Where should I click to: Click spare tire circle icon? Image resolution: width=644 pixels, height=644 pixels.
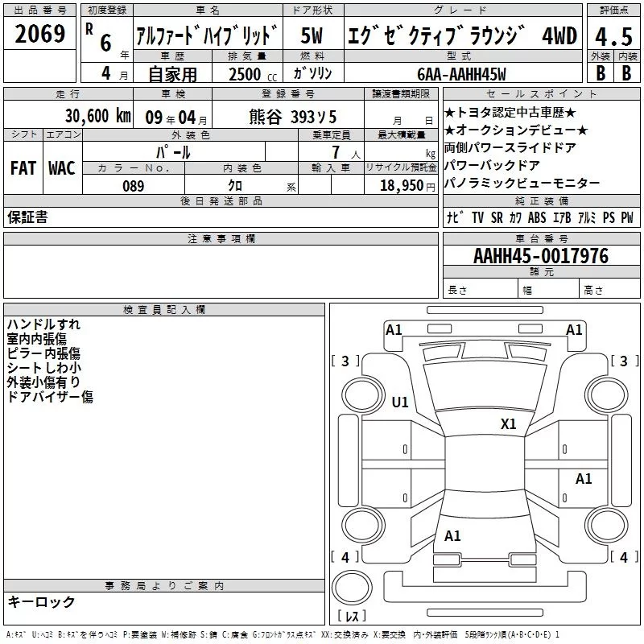[352, 588]
